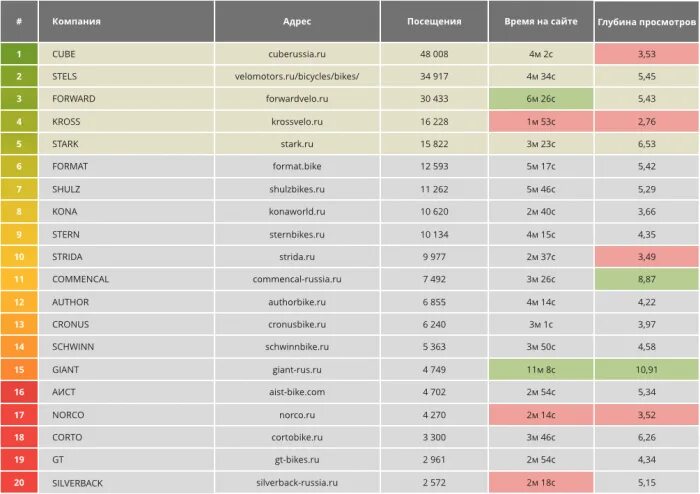Select the Глубина просмотров column header
The width and height of the screenshot is (700, 494).
click(x=646, y=21)
